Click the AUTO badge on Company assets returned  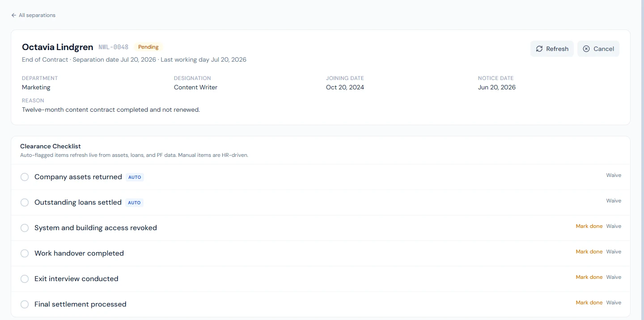point(135,177)
